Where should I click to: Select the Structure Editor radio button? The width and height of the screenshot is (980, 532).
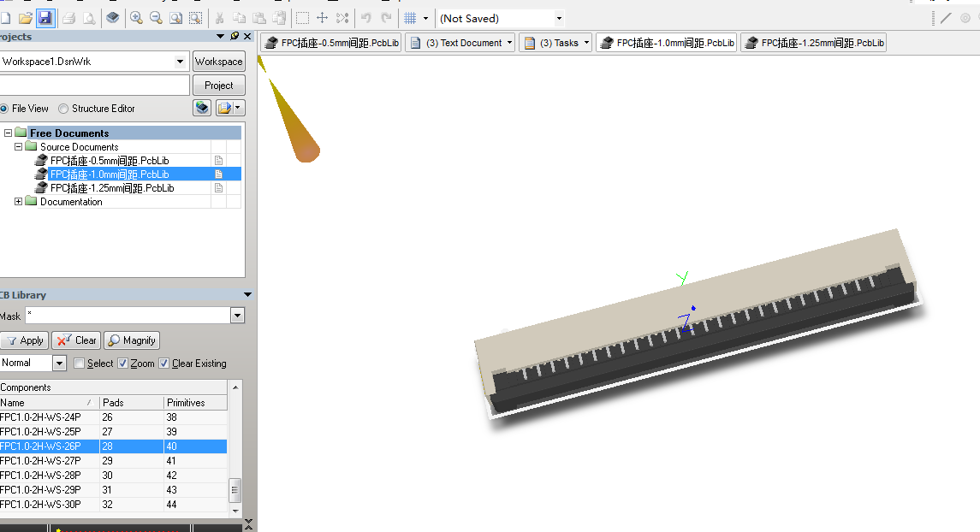tap(63, 109)
